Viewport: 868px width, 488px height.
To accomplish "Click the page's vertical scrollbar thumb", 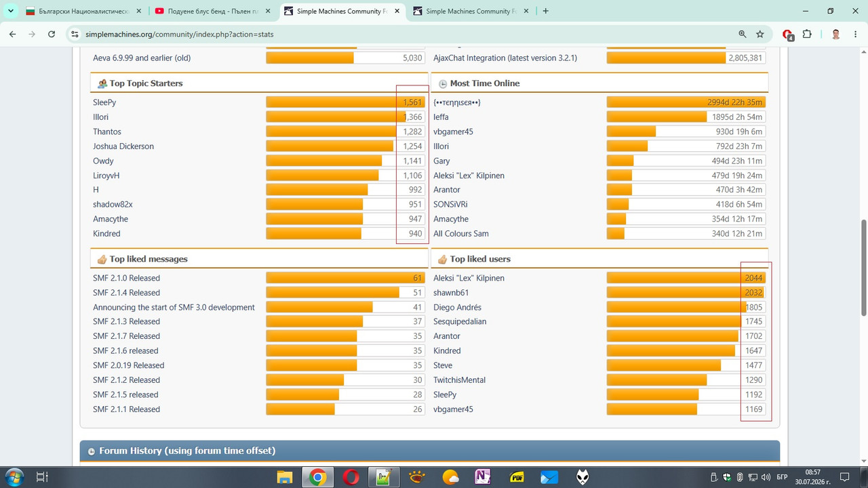I will tap(863, 268).
